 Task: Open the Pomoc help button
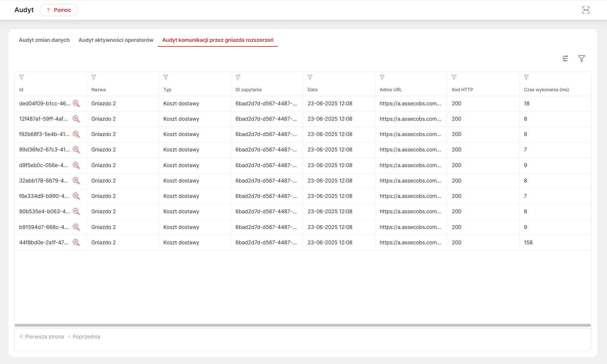pyautogui.click(x=59, y=10)
